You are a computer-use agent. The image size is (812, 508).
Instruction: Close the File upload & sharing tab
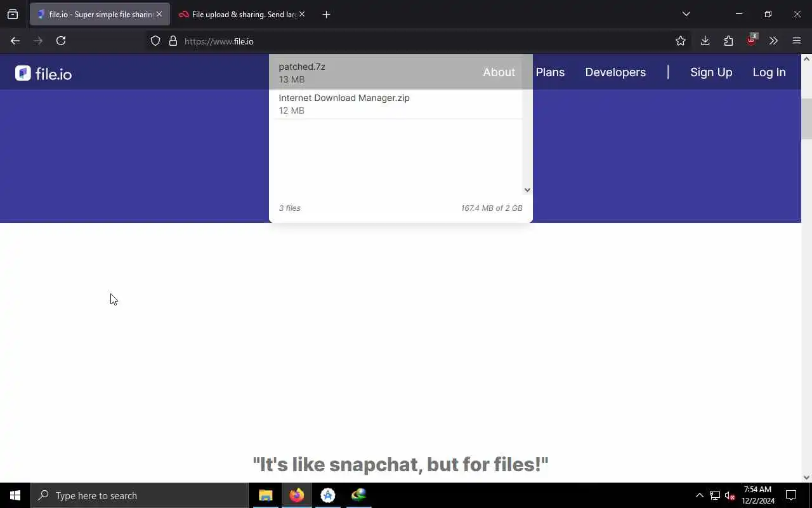coord(302,14)
